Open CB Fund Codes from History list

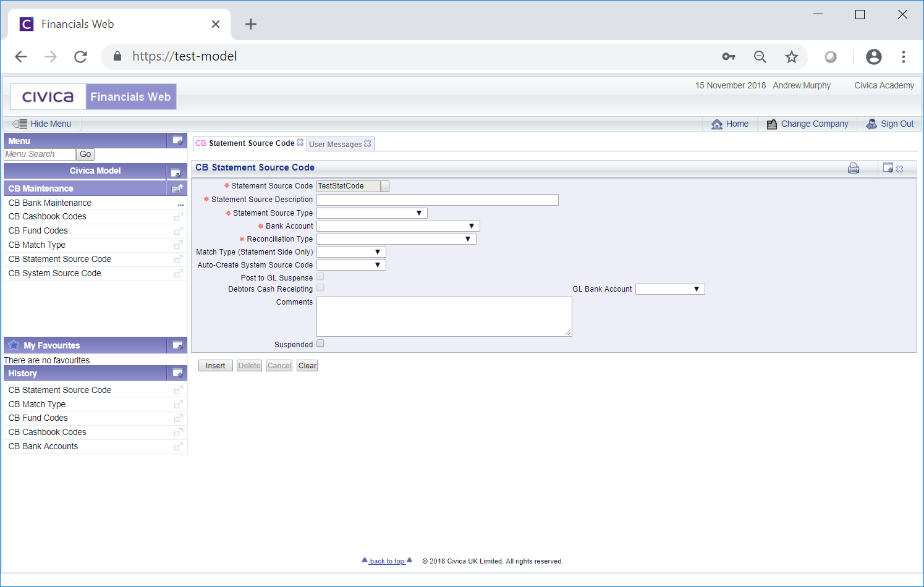38,418
